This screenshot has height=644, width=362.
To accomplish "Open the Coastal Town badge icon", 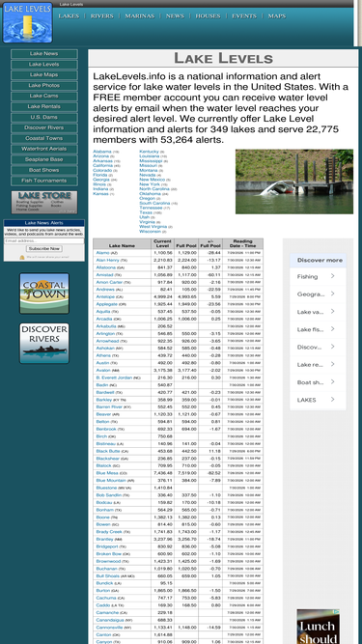I will click(44, 294).
